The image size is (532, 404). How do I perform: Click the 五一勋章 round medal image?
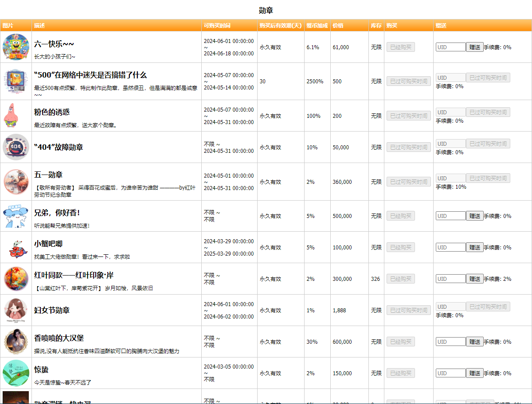click(16, 182)
